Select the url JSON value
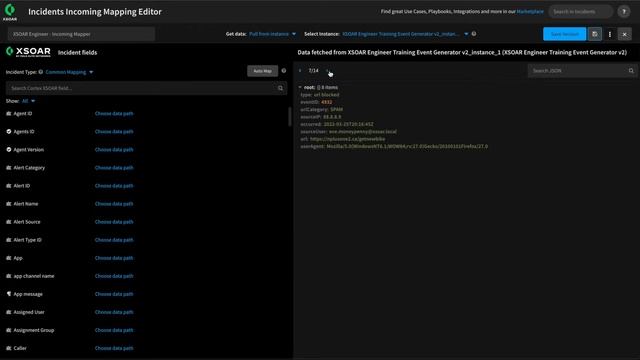 click(347, 139)
